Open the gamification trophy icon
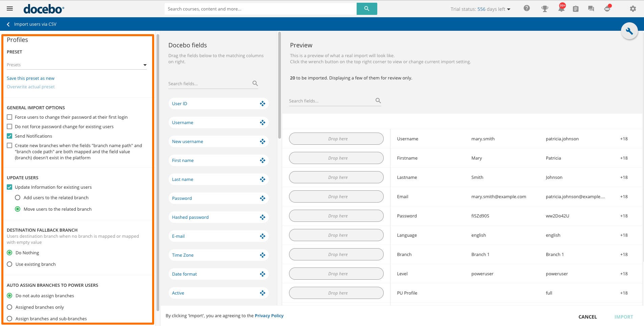 pos(545,9)
